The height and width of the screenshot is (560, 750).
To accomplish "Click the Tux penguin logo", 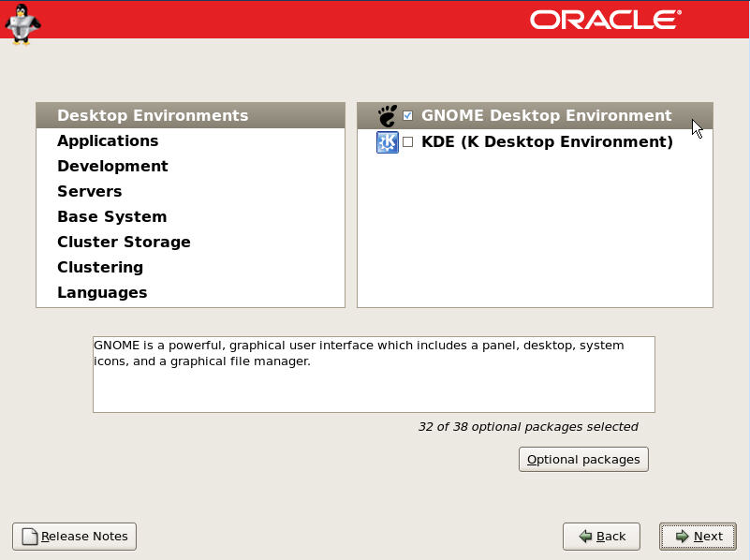I will (22, 24).
